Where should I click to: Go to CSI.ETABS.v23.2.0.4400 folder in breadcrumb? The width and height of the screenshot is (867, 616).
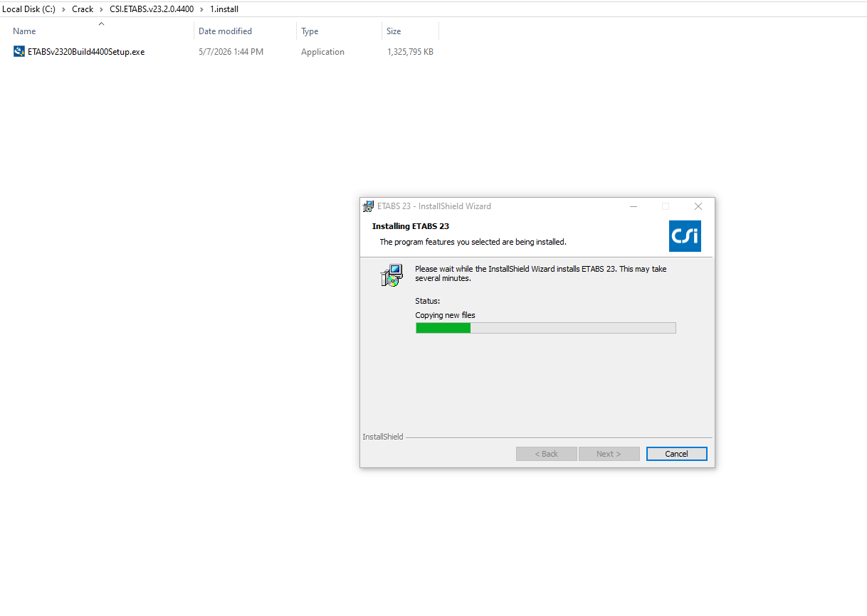(152, 9)
